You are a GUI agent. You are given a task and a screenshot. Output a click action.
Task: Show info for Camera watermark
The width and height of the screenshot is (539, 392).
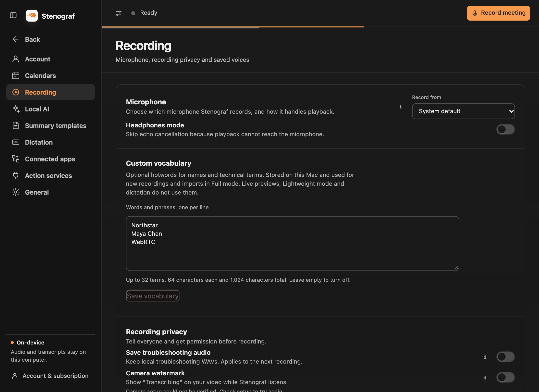485,378
